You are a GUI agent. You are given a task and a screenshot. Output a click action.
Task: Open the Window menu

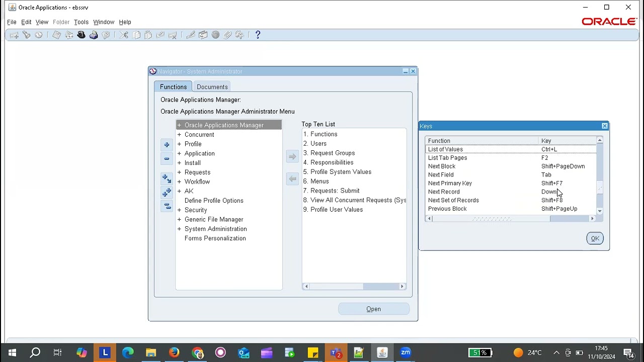[x=104, y=22]
